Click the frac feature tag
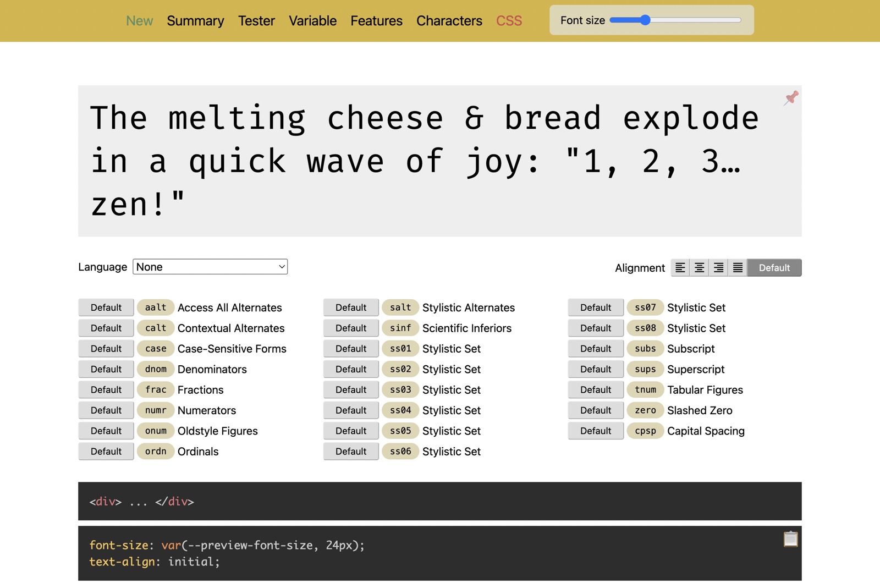The width and height of the screenshot is (880, 588). [x=156, y=389]
